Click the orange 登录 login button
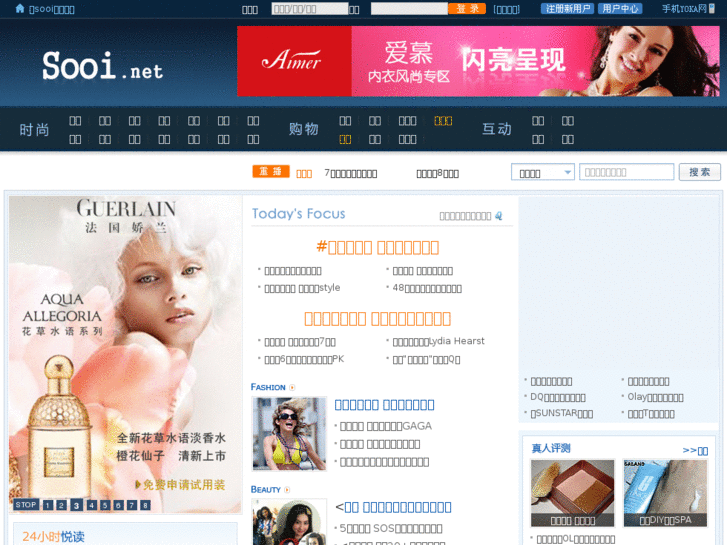Screen dimensions: 727x545 pos(467,9)
